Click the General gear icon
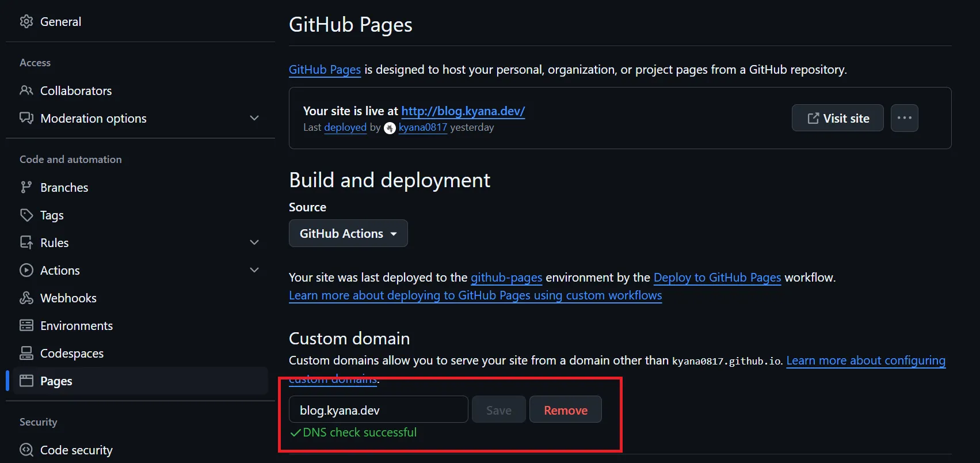 [x=26, y=21]
